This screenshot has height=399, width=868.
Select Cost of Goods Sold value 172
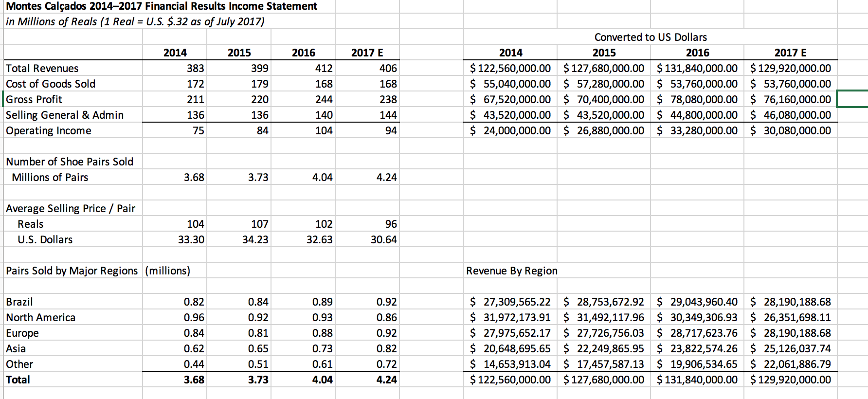click(196, 84)
